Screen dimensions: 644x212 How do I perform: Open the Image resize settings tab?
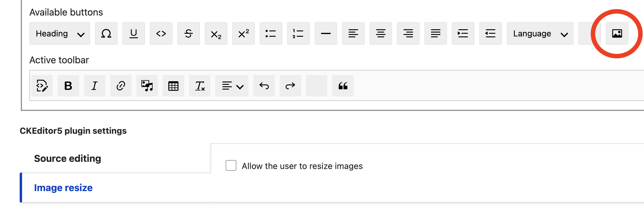click(x=63, y=188)
